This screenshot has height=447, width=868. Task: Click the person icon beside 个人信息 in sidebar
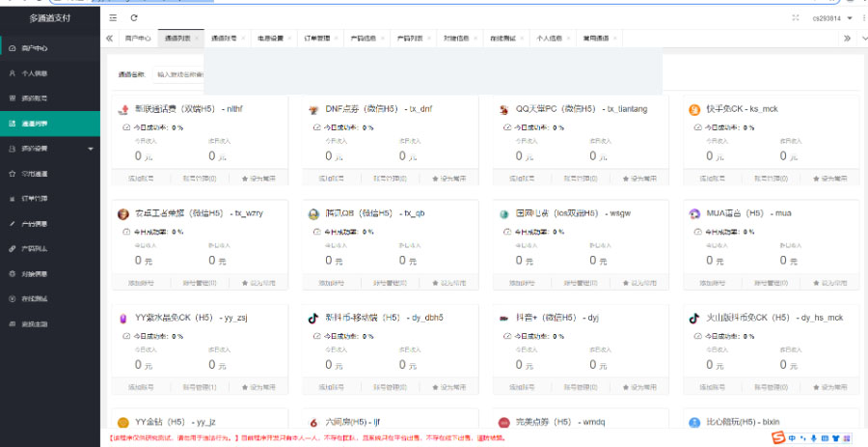(x=13, y=73)
